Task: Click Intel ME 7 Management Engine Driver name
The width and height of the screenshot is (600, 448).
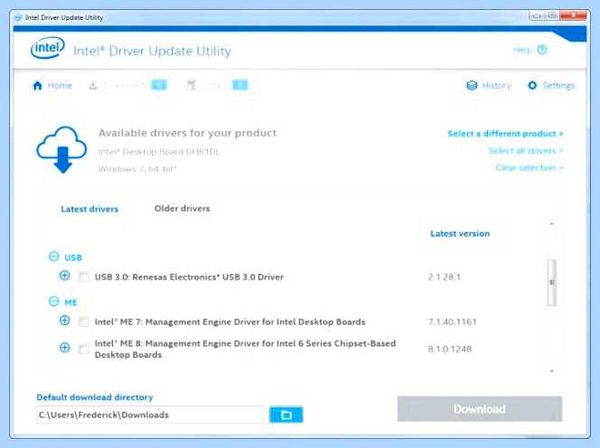Action: point(230,322)
